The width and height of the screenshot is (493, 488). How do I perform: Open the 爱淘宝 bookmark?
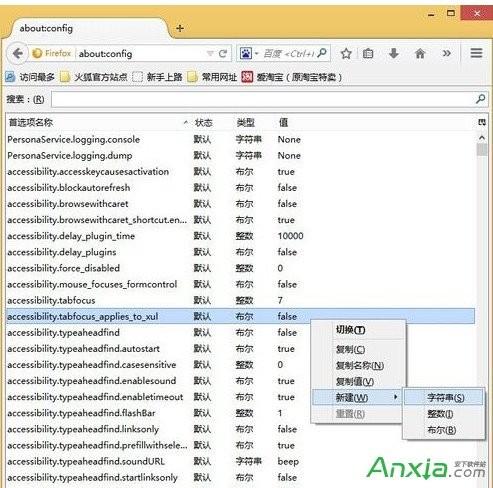[x=292, y=77]
